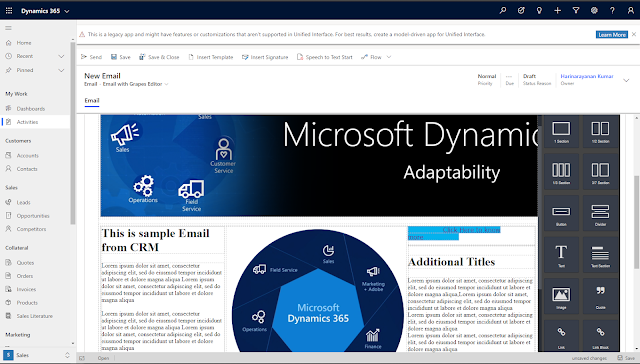
Task: Expand the Pinned list chevron
Action: coord(61,70)
